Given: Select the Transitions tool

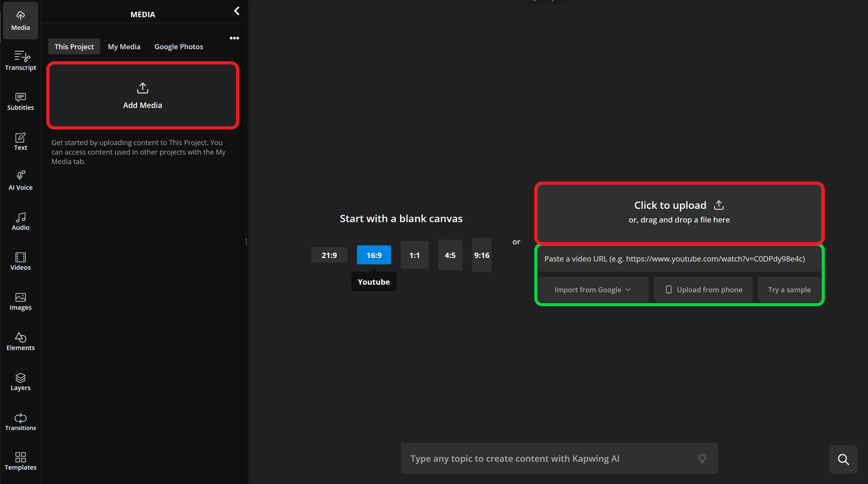Looking at the screenshot, I should 20,421.
